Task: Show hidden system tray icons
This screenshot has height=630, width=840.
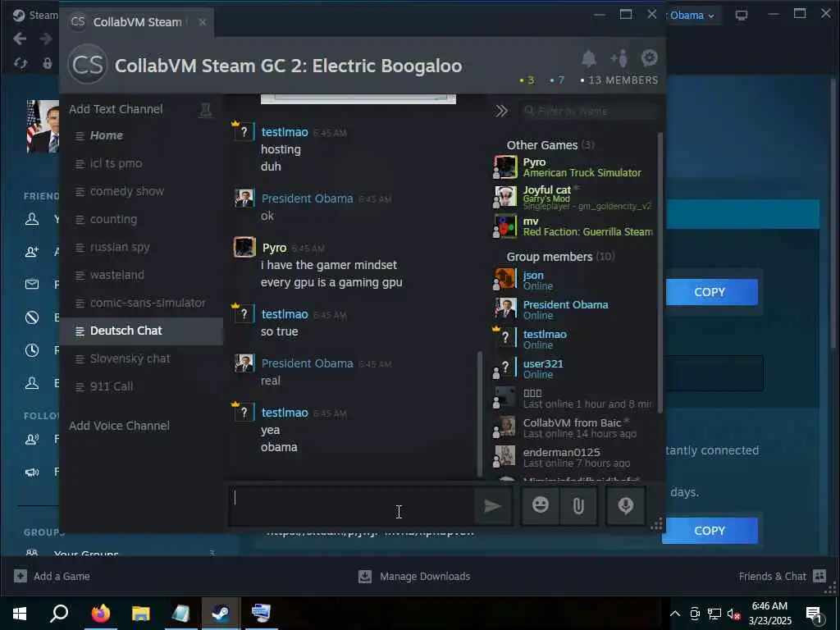Action: pos(675,614)
